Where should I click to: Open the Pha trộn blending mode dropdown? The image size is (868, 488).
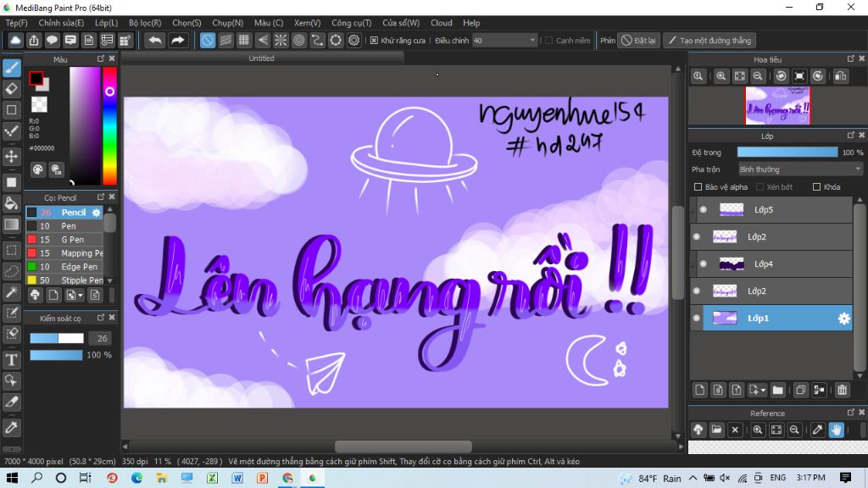[x=800, y=169]
